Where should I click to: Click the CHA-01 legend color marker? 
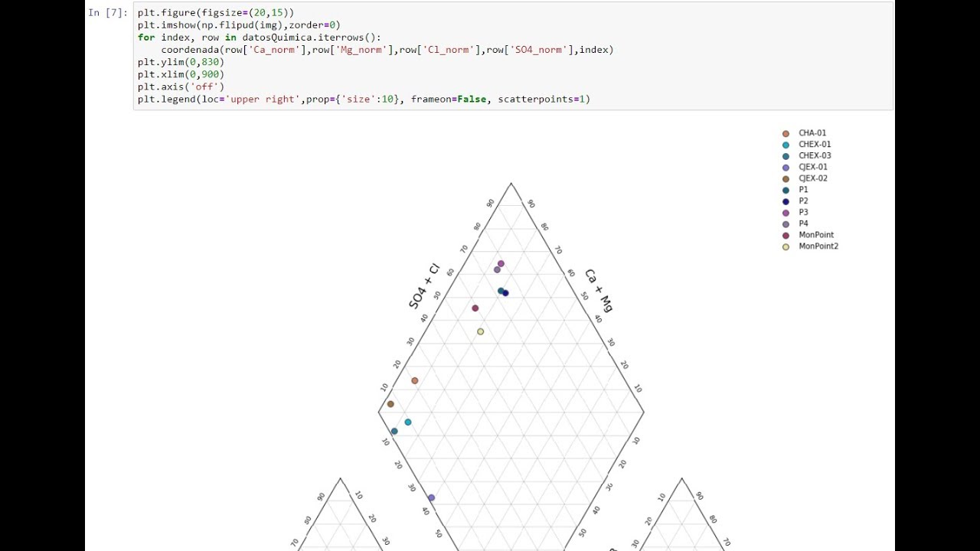[786, 133]
